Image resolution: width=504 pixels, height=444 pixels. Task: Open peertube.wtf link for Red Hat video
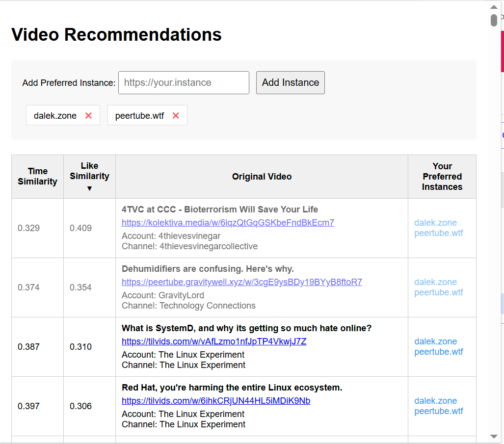(438, 411)
